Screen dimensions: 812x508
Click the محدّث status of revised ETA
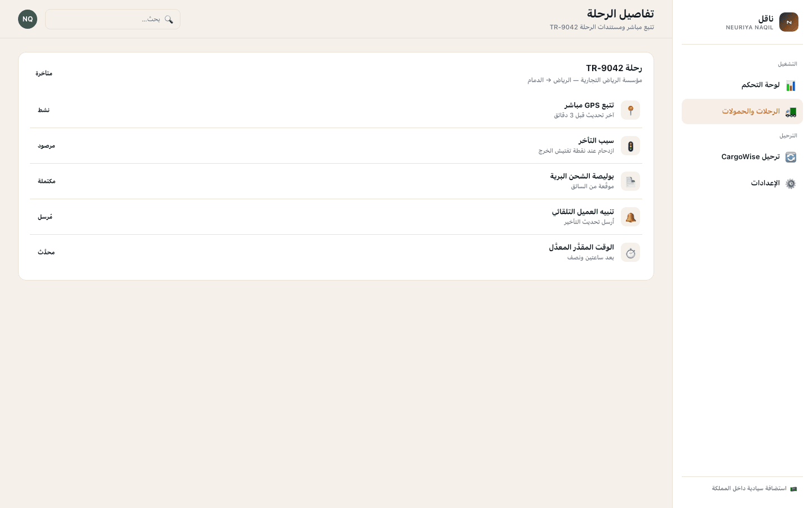[46, 252]
